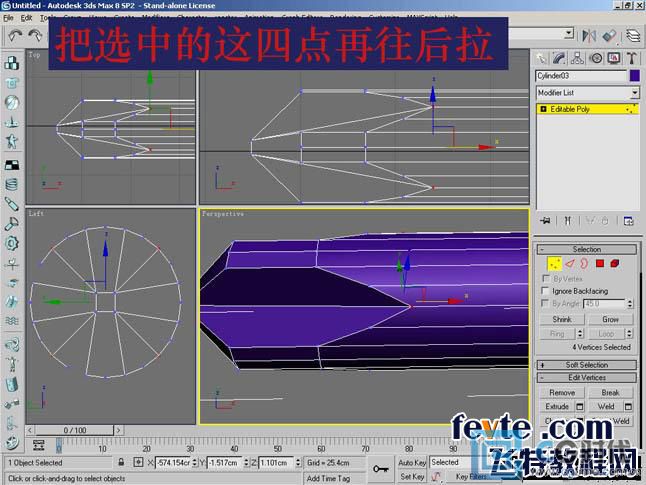The height and width of the screenshot is (485, 646).
Task: Click the 0 / 100 time slider
Action: click(75, 430)
